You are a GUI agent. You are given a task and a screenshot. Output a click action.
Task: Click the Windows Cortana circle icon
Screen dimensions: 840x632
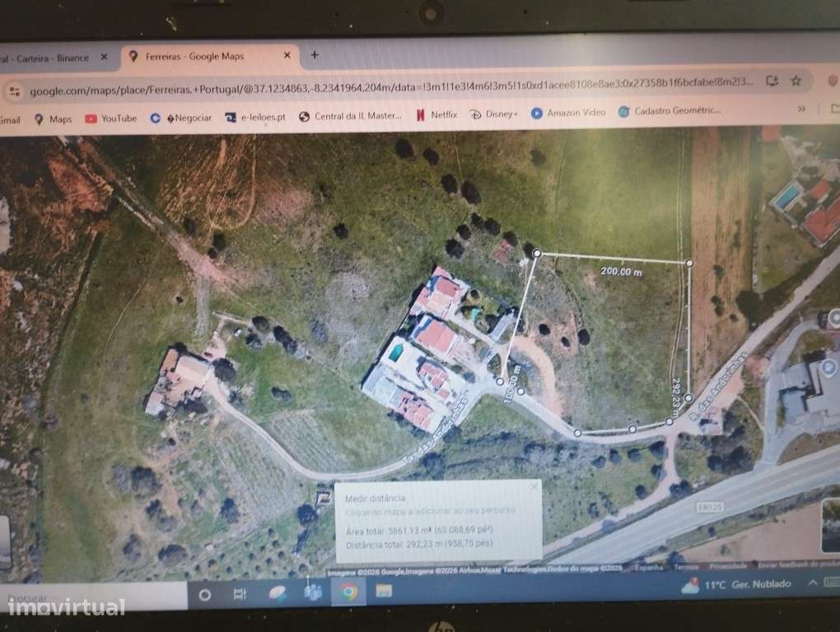tap(204, 594)
